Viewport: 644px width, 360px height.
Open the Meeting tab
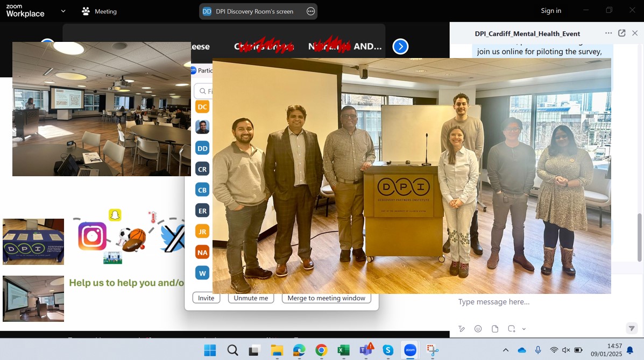[x=99, y=11]
